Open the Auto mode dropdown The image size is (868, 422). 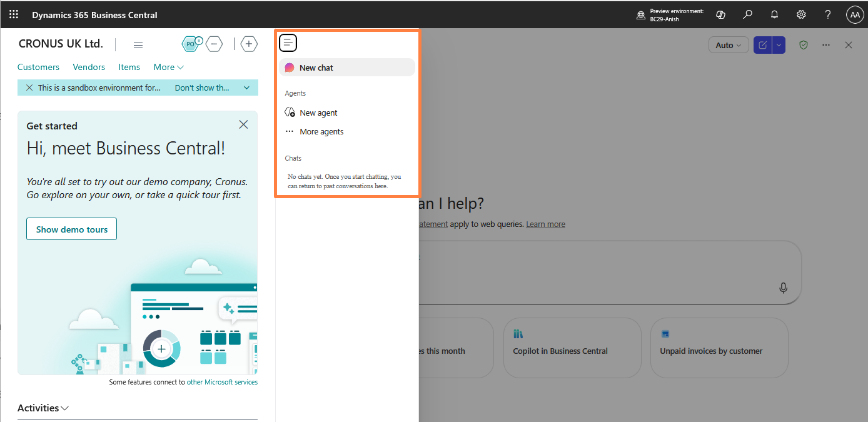pos(729,45)
